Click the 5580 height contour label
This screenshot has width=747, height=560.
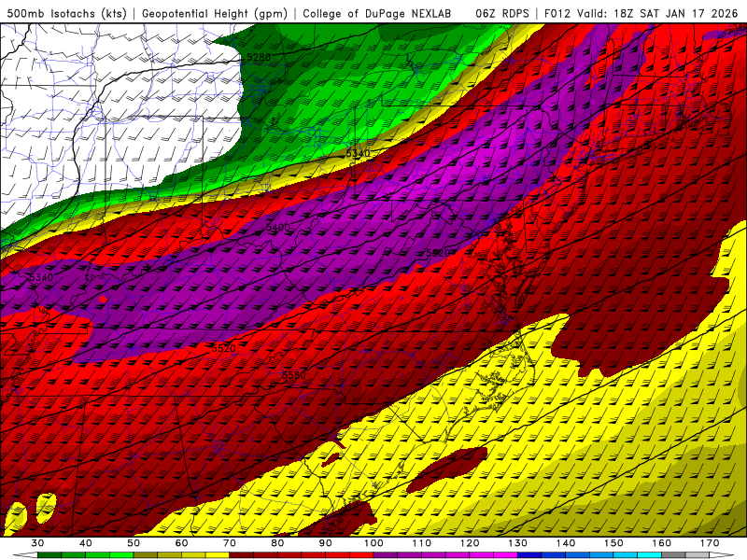tap(294, 375)
